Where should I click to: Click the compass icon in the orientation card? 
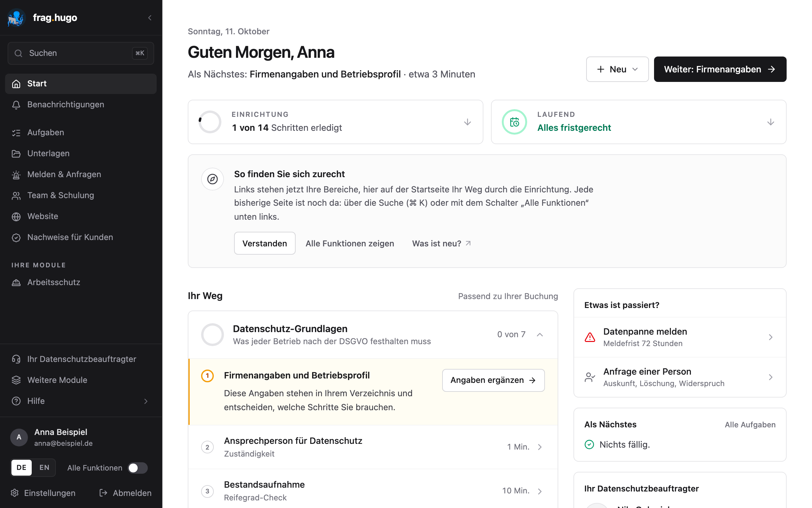[x=213, y=179]
